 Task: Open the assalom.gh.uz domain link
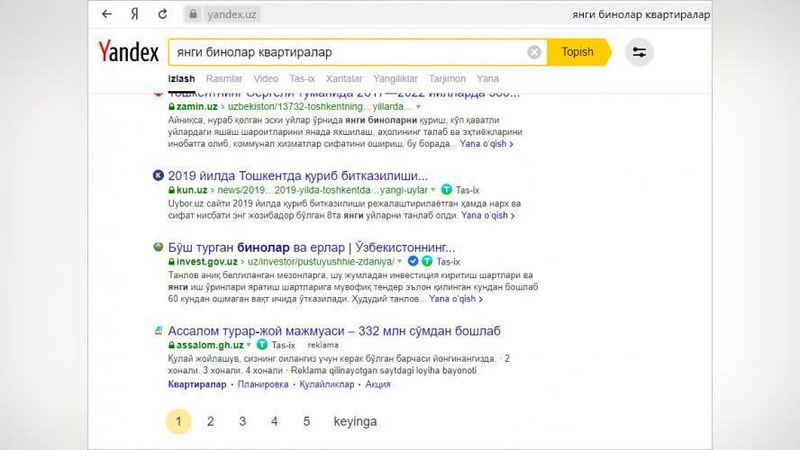pyautogui.click(x=210, y=345)
